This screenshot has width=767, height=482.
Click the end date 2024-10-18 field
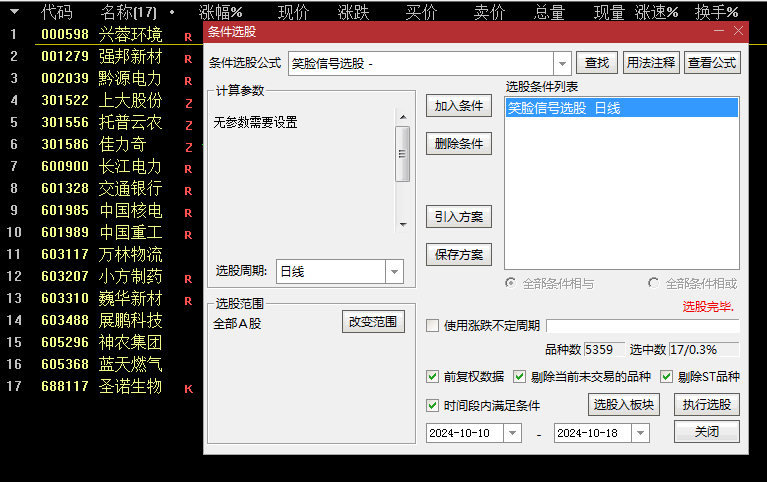click(592, 433)
